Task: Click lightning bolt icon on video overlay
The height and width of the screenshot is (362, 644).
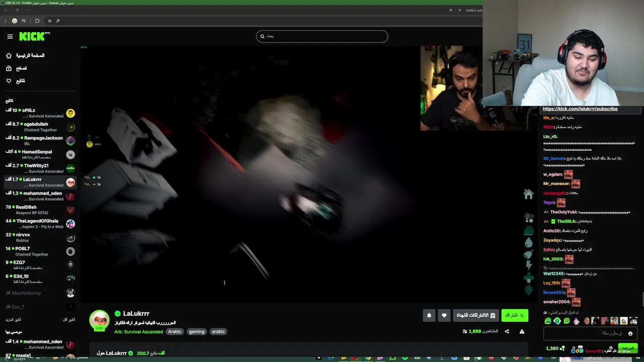Action: pos(528,265)
